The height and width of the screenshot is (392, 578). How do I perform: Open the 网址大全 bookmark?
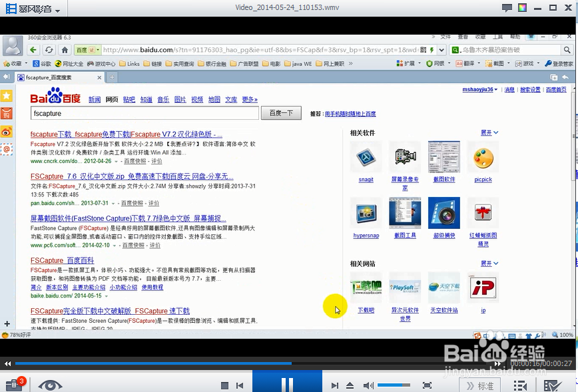[x=69, y=64]
